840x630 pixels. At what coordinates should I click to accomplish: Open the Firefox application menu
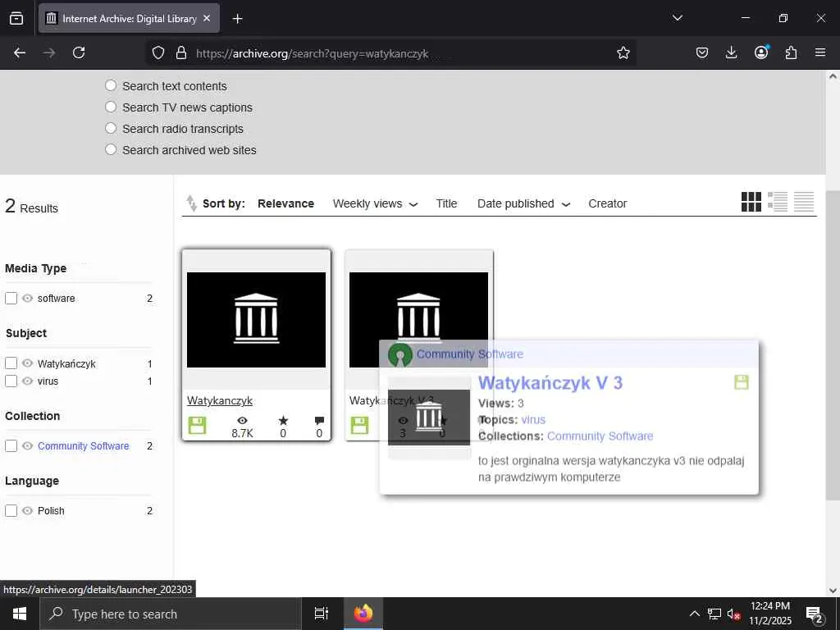coord(820,52)
